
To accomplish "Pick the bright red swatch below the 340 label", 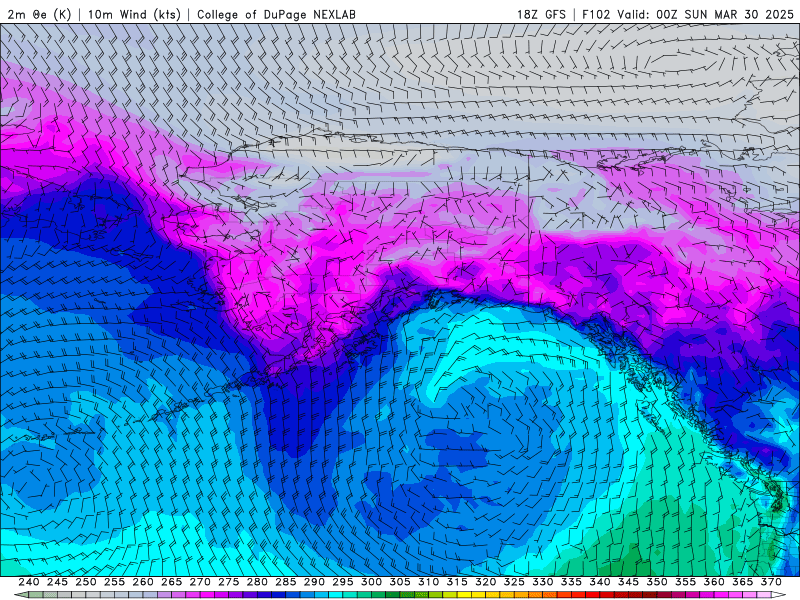I will 593,595.
